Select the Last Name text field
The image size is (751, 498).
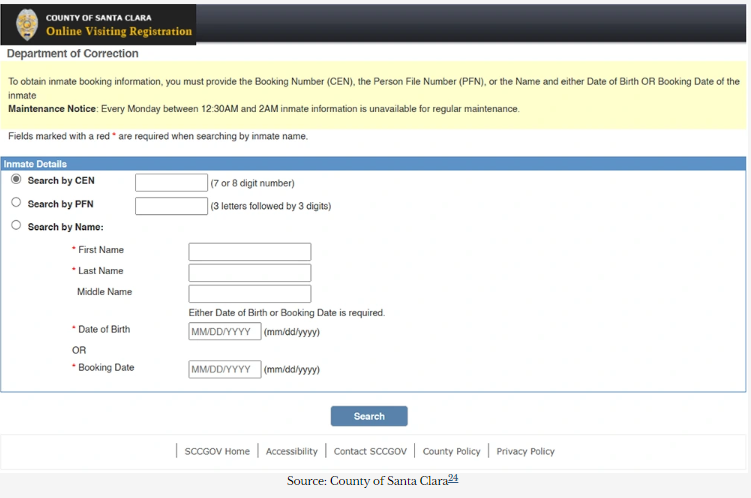tap(249, 273)
